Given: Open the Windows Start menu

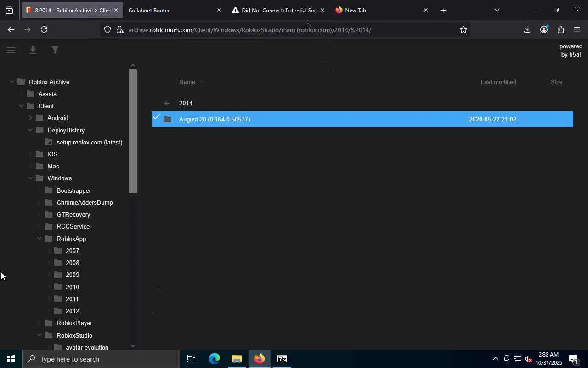Looking at the screenshot, I should (11, 359).
